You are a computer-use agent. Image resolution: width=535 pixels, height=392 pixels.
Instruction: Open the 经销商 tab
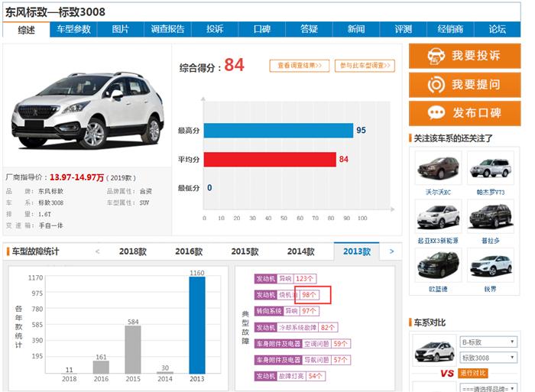coord(450,29)
